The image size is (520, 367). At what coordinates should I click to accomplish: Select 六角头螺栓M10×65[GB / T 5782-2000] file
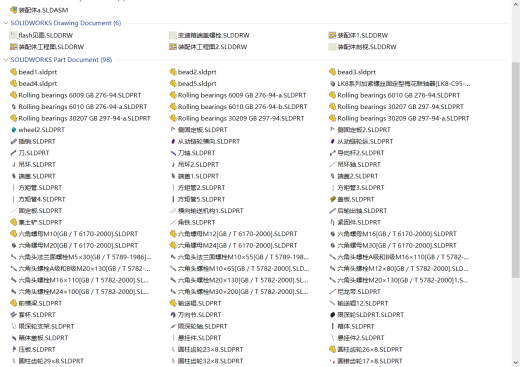[244, 269]
